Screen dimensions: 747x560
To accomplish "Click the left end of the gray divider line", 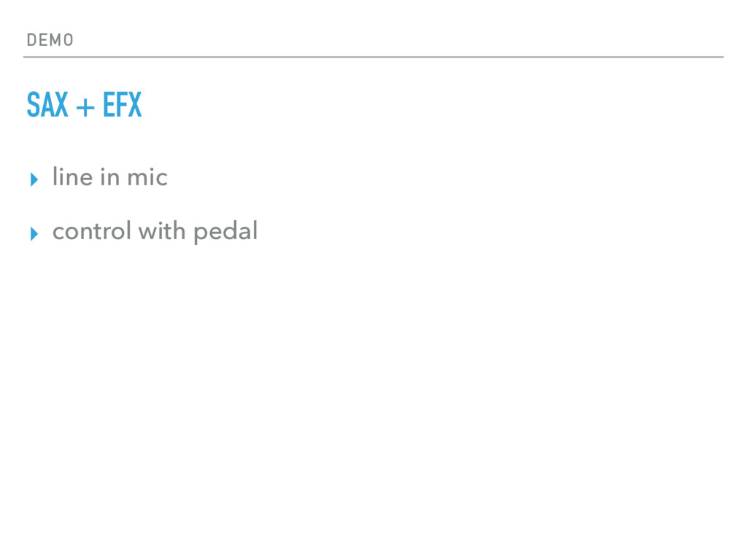I will click(26, 56).
